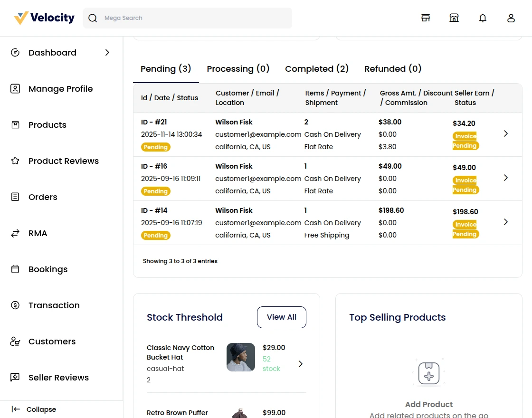Switch to the Completed (2) tab
532x418 pixels.
(x=317, y=69)
